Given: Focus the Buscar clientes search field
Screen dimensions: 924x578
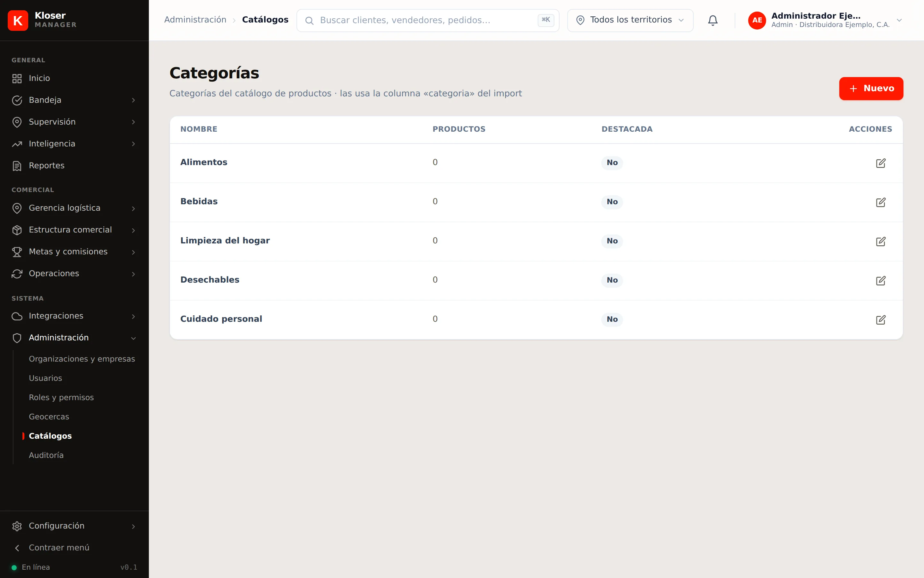Looking at the screenshot, I should tap(428, 20).
